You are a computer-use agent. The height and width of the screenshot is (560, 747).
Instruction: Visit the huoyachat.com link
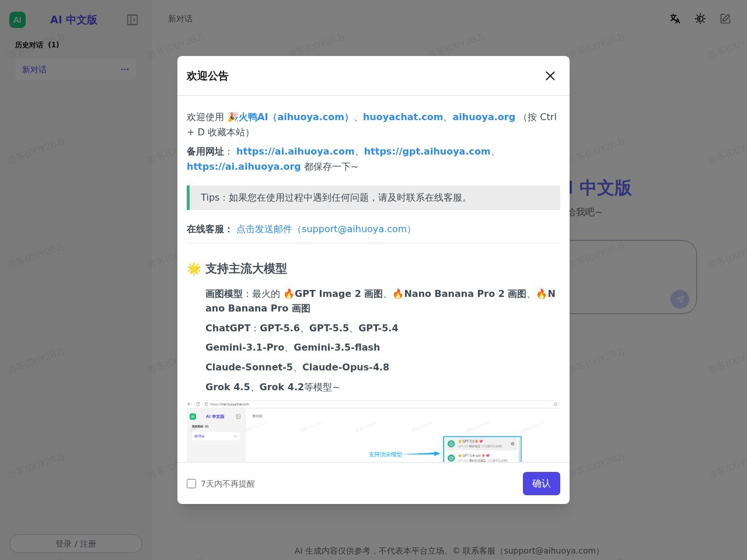point(403,117)
